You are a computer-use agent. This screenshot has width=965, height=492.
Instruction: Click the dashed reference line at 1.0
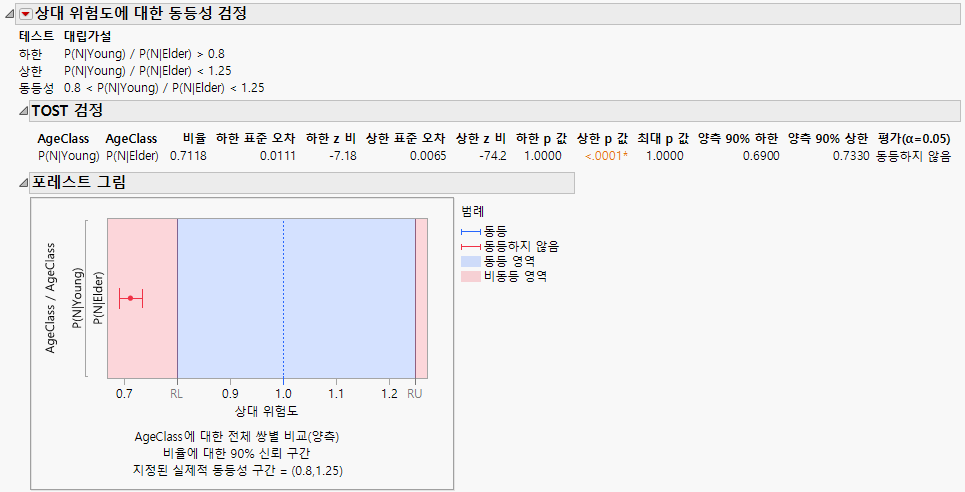pos(283,298)
